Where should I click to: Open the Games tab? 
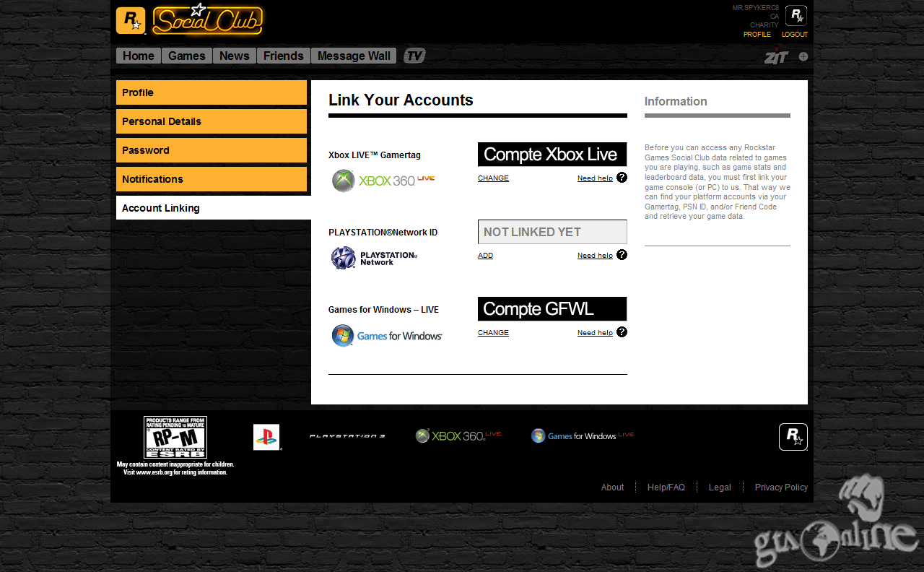pos(187,56)
